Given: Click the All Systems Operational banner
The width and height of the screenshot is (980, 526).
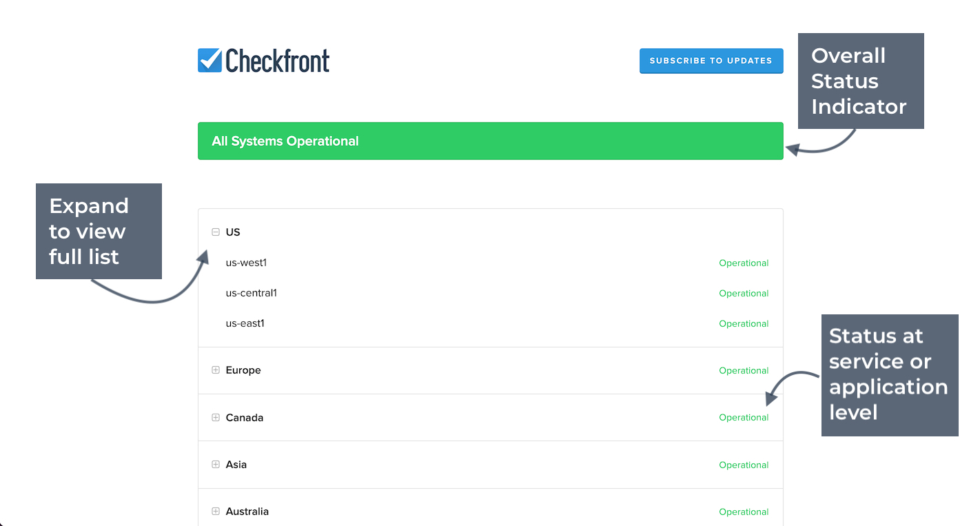Looking at the screenshot, I should (x=491, y=141).
